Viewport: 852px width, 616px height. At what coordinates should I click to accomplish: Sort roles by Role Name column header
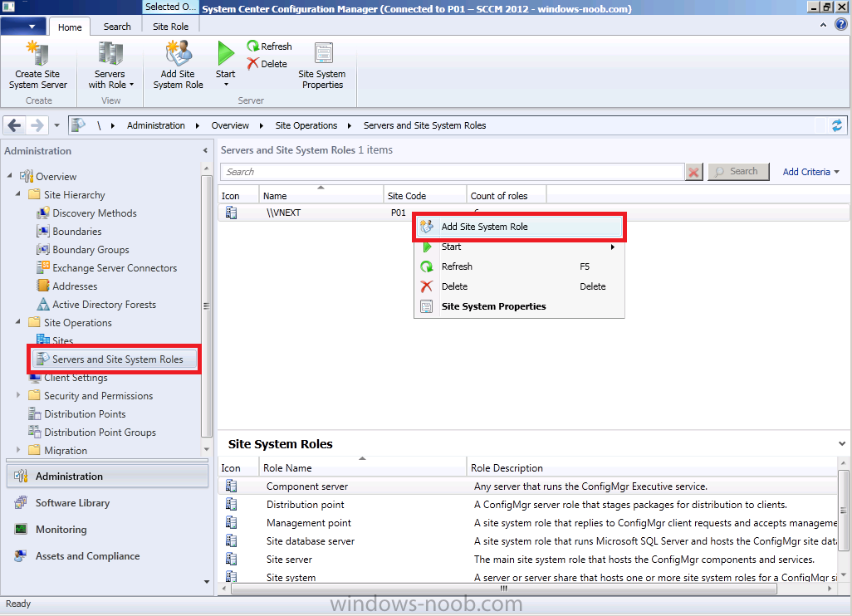(362, 467)
